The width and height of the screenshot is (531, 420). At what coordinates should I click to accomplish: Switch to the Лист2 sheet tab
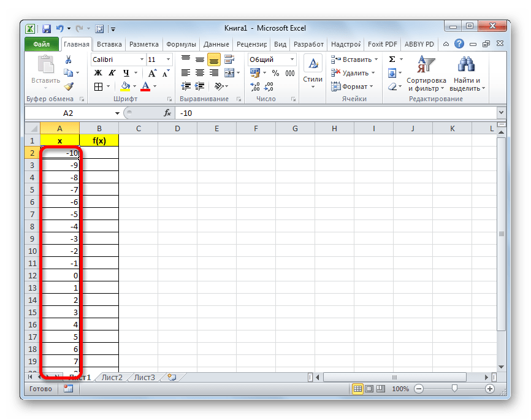[112, 377]
